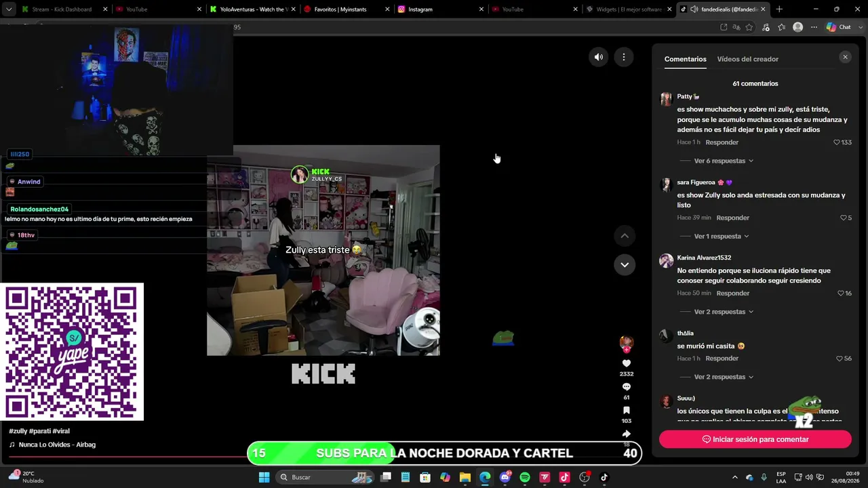868x488 pixels.
Task: Open Spotify from the taskbar
Action: coord(525,477)
